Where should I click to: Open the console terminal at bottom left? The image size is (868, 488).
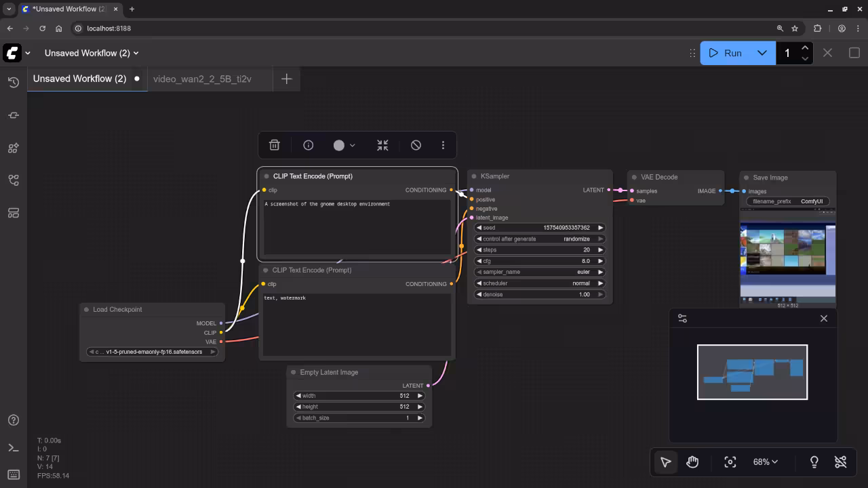click(13, 447)
